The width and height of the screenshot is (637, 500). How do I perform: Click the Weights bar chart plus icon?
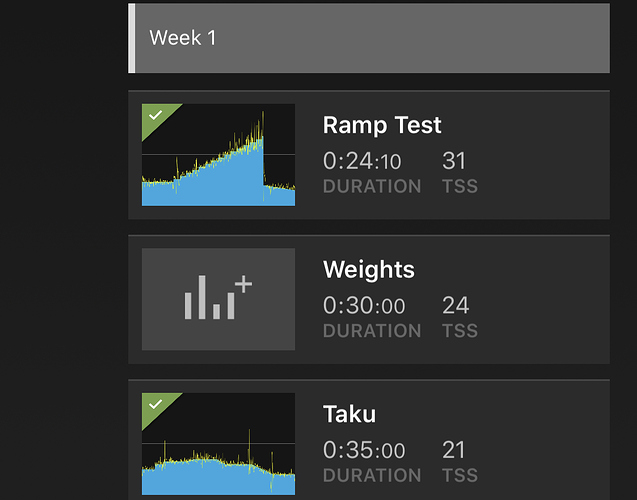click(x=218, y=297)
